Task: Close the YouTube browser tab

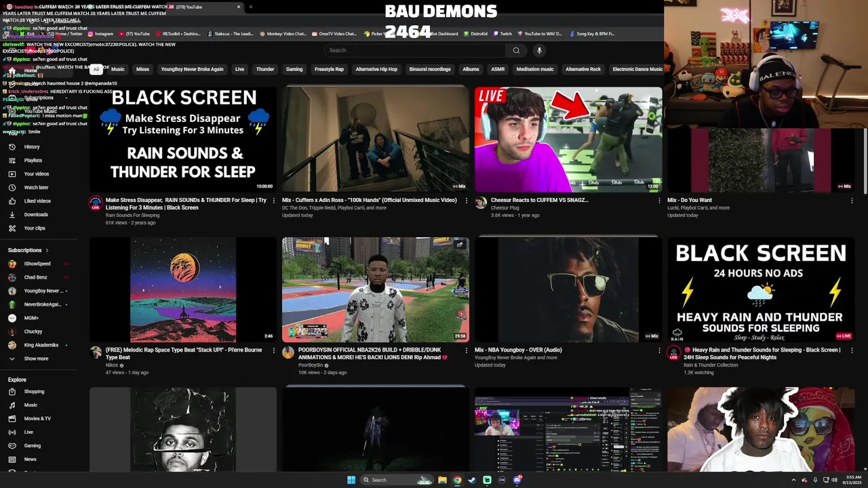Action: (x=239, y=7)
